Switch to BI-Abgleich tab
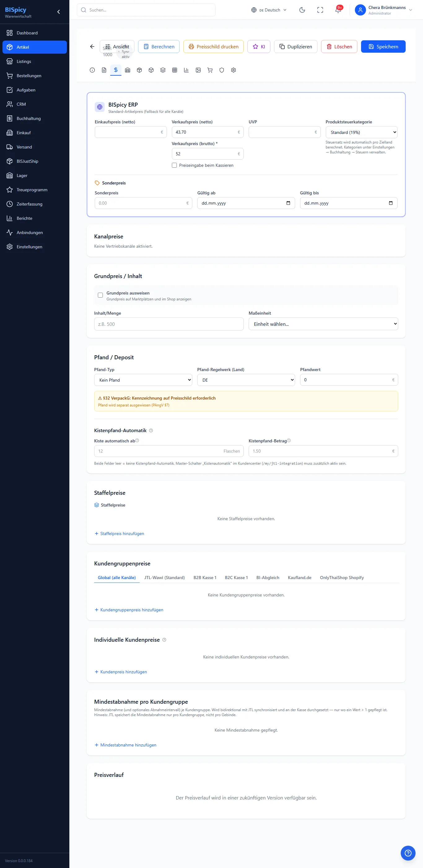423x868 pixels. tap(268, 578)
